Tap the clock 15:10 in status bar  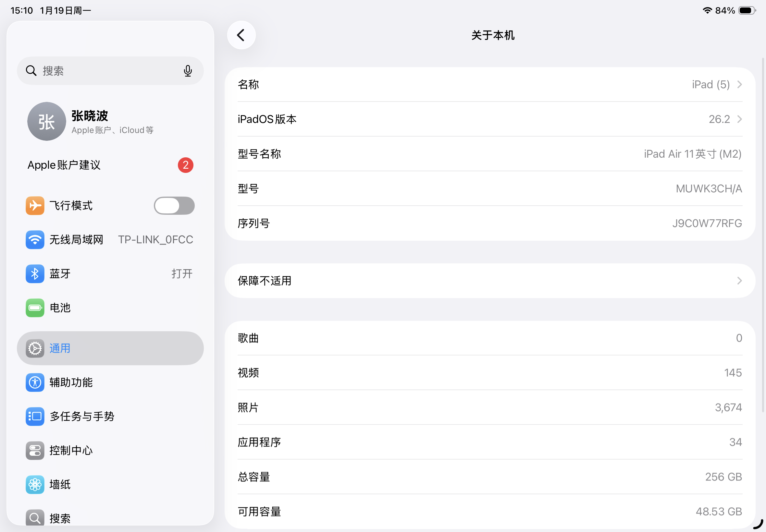tap(22, 11)
